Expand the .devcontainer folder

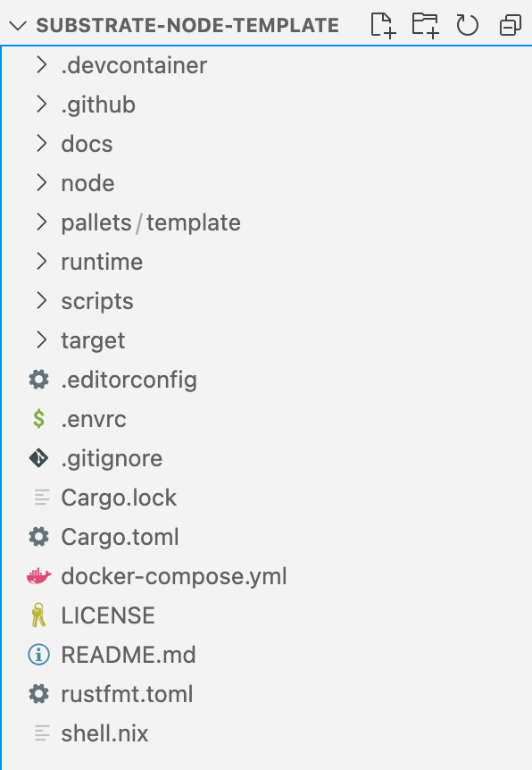click(x=266, y=65)
